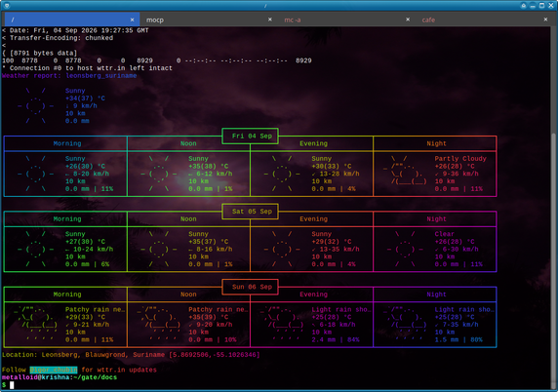Screen dimensions: 558x392
Task: Close the mc -a tab
Action: (x=408, y=20)
